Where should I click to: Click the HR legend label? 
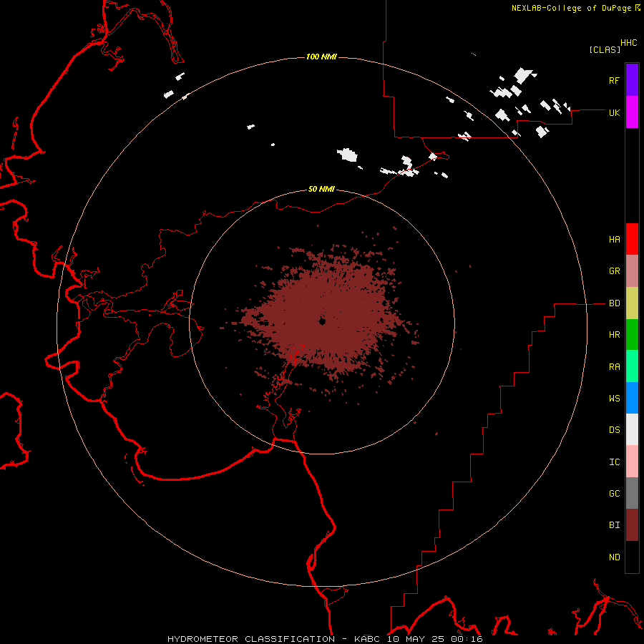(x=614, y=335)
